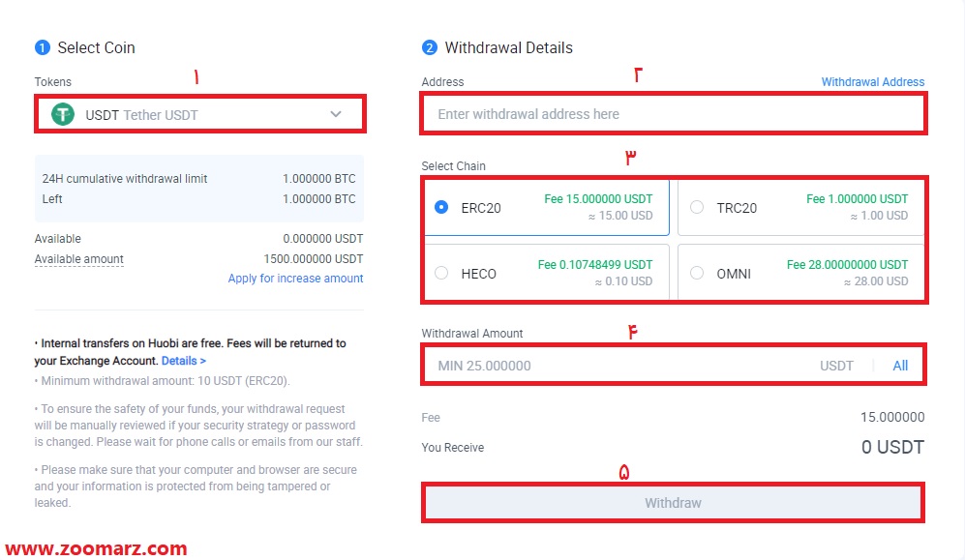The image size is (965, 560).
Task: Click the step 2 Withdrawal Details badge
Action: (x=430, y=48)
